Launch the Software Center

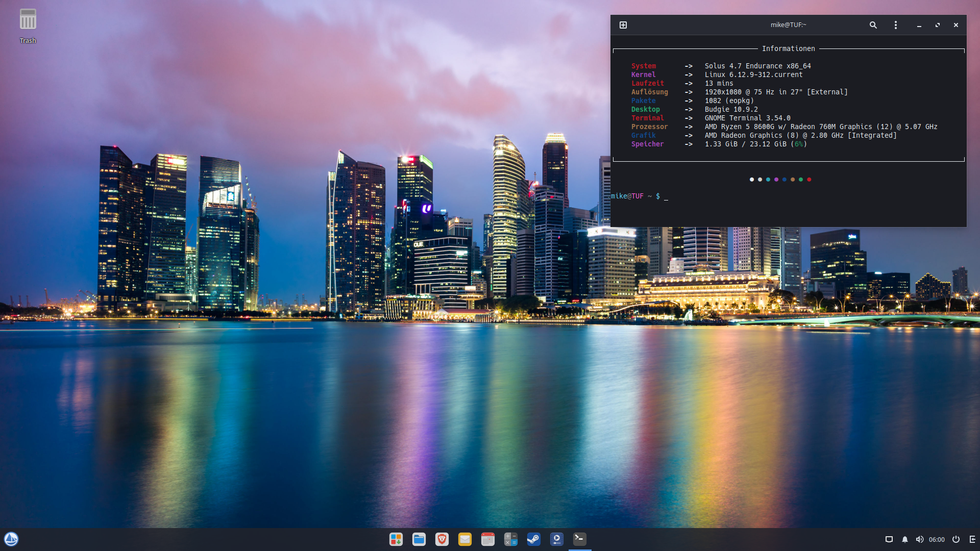[396, 539]
